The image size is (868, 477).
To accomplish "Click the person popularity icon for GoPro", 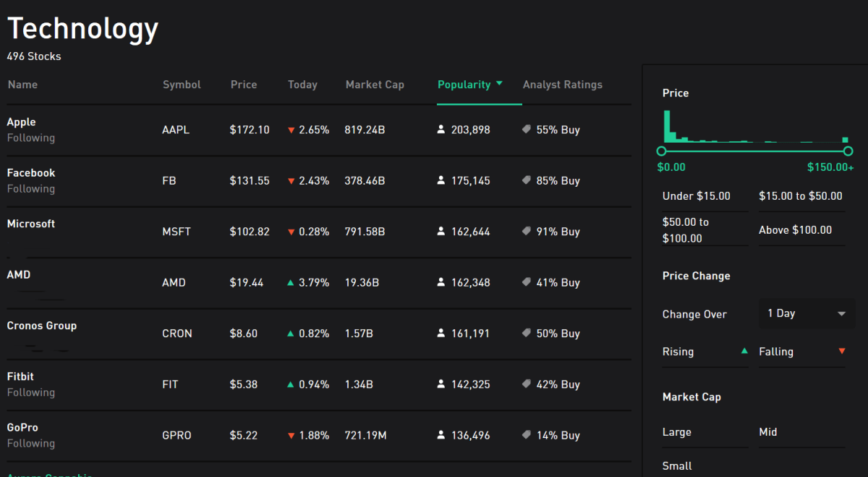I will pyautogui.click(x=441, y=436).
